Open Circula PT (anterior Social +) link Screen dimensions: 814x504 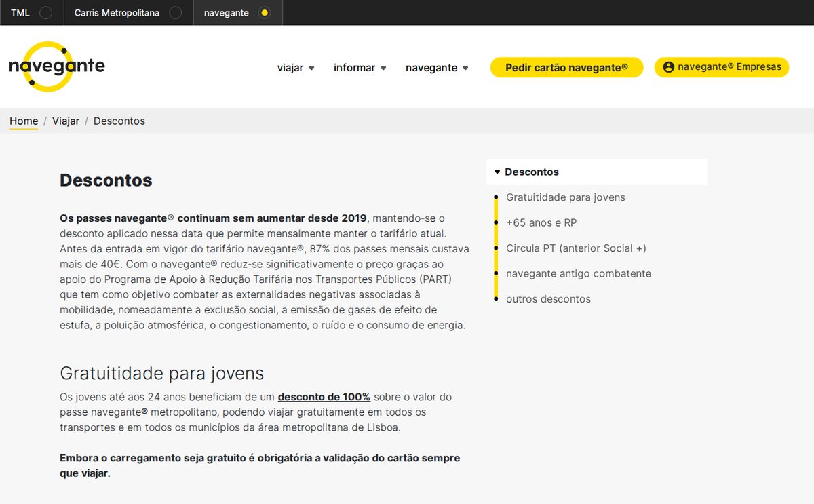click(576, 248)
